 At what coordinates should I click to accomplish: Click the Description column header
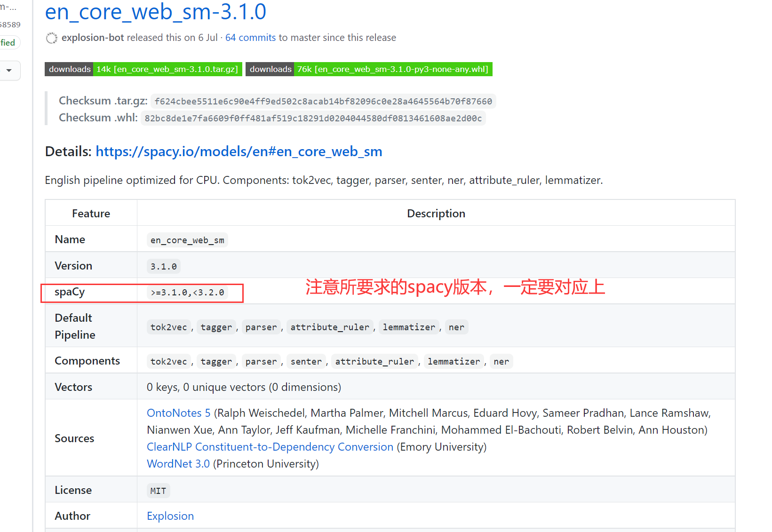pyautogui.click(x=436, y=214)
